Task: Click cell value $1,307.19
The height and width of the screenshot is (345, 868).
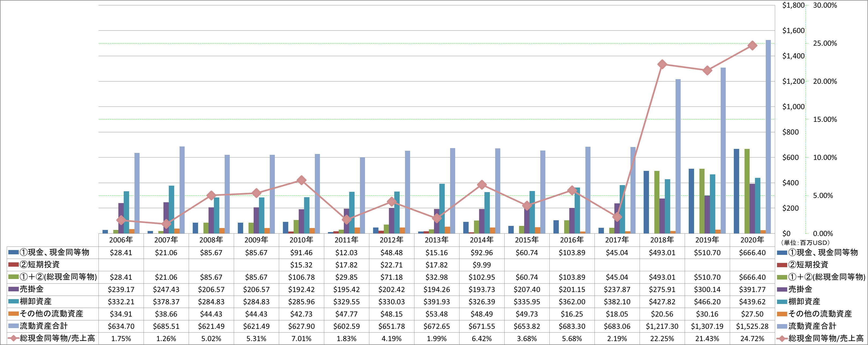Action: pos(707,326)
